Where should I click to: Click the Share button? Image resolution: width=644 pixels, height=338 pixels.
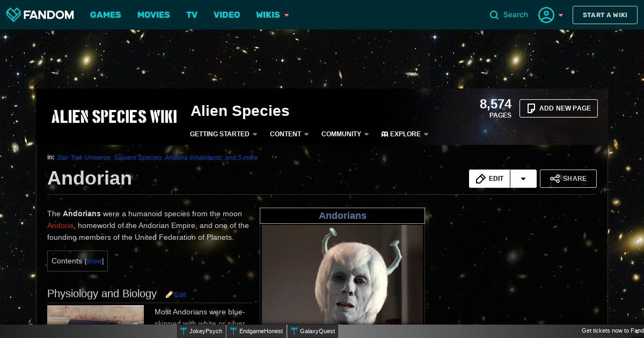pos(568,179)
